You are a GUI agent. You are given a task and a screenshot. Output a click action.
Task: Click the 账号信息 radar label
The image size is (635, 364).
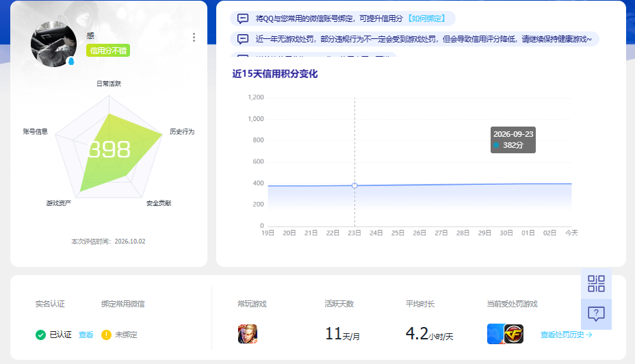35,131
